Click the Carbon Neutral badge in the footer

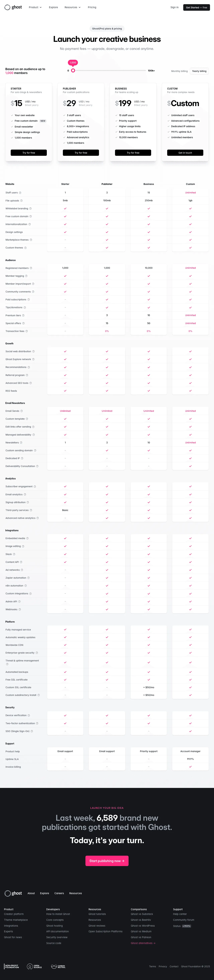pos(58,966)
